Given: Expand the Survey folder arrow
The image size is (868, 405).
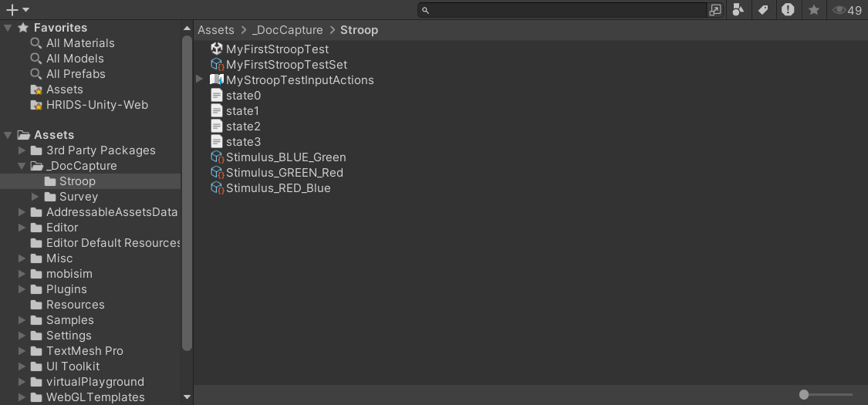Looking at the screenshot, I should (35, 197).
